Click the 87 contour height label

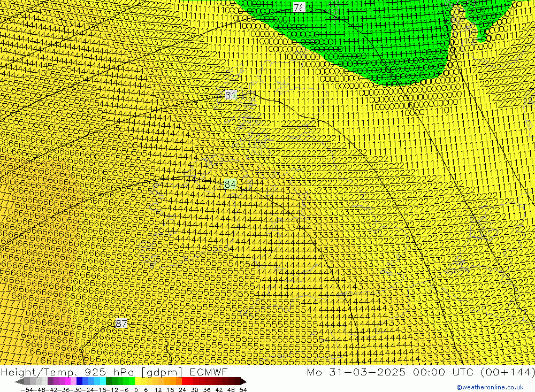point(121,324)
